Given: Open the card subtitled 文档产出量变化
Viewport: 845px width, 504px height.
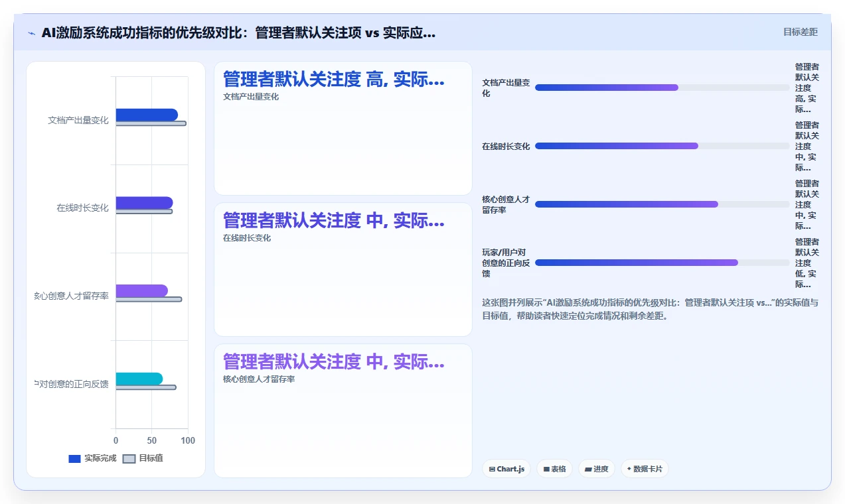Looking at the screenshot, I should (343, 129).
